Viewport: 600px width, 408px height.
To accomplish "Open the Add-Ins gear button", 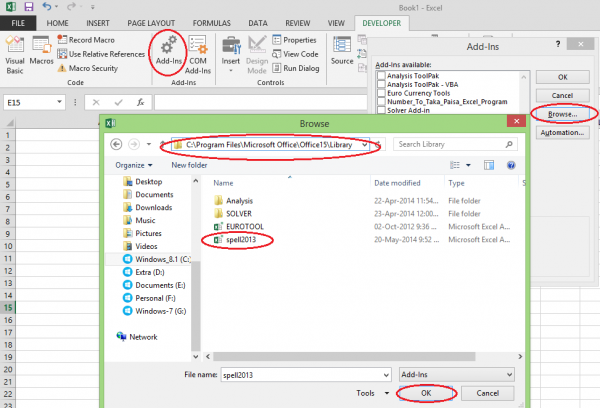I will click(x=168, y=51).
